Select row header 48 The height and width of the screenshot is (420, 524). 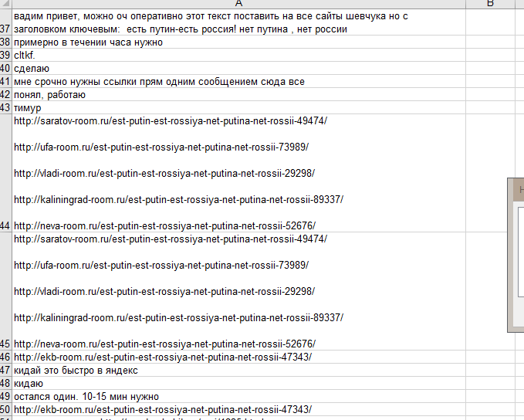(x=5, y=383)
